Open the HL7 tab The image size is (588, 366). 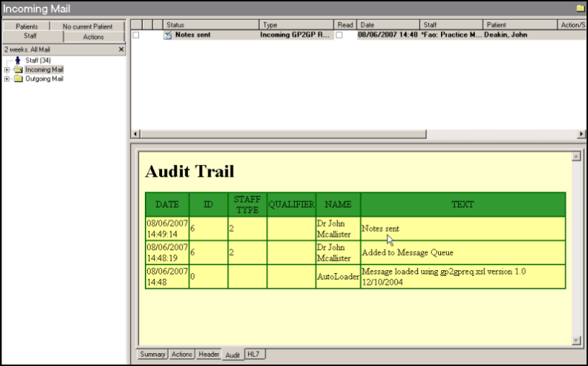point(254,354)
